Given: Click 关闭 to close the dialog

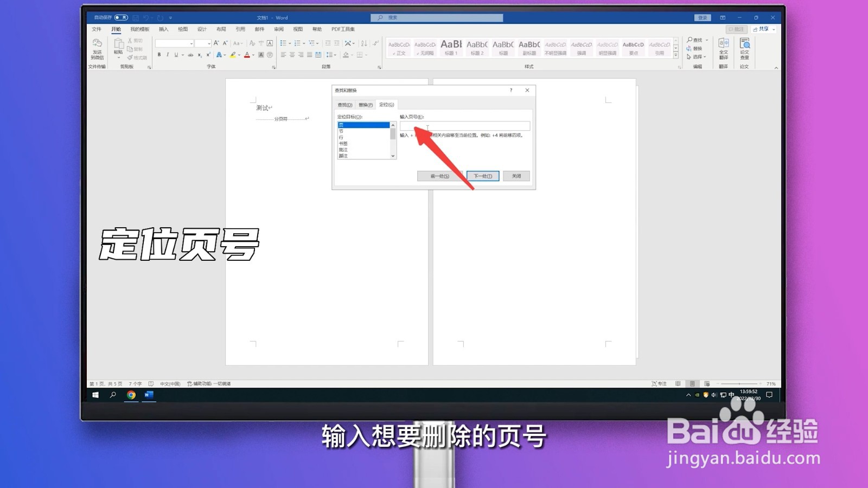Looking at the screenshot, I should point(515,176).
